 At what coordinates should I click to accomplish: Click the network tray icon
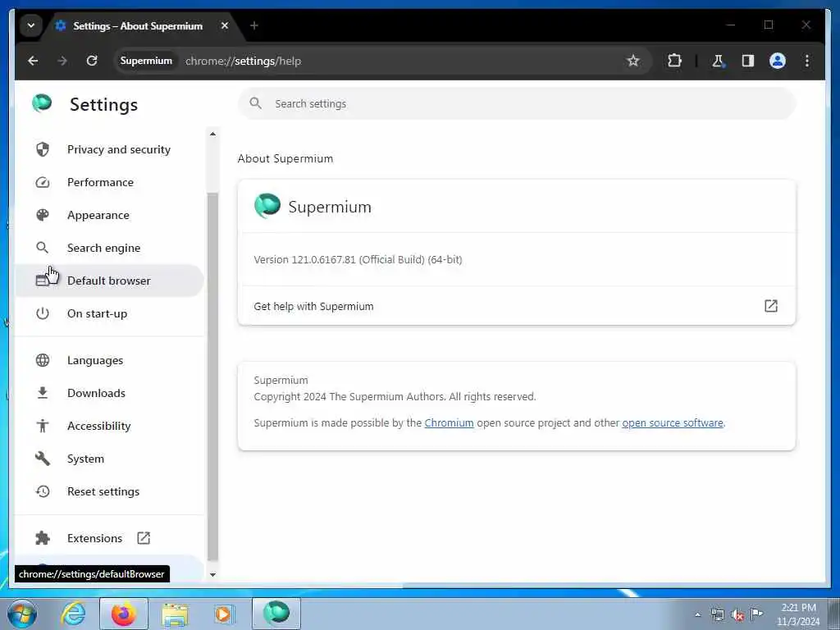click(717, 615)
